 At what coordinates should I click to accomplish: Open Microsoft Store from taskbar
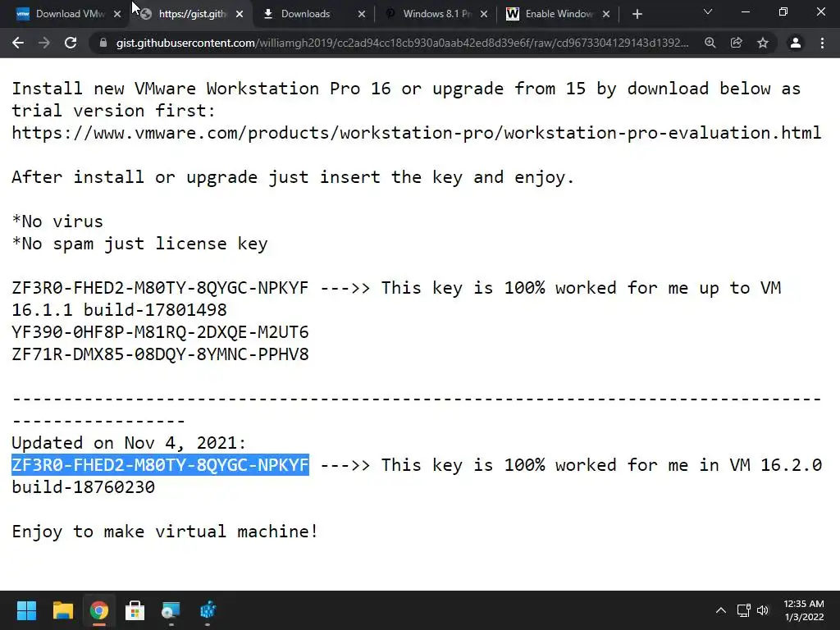click(135, 610)
